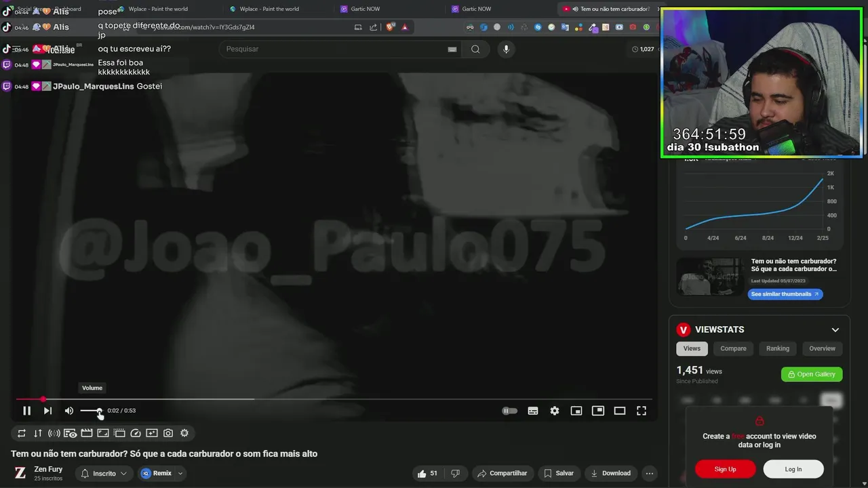
Task: Click the eyedropper color picker extension
Action: click(x=592, y=27)
